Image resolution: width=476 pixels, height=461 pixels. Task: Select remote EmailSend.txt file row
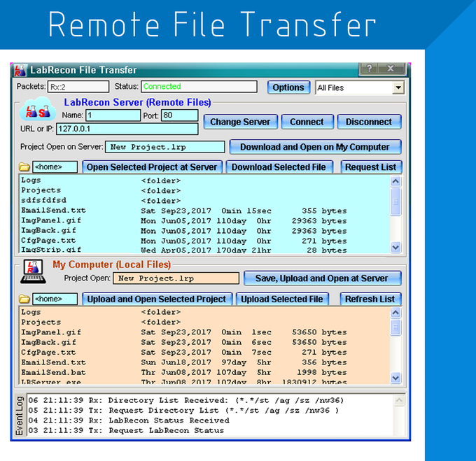coord(204,211)
